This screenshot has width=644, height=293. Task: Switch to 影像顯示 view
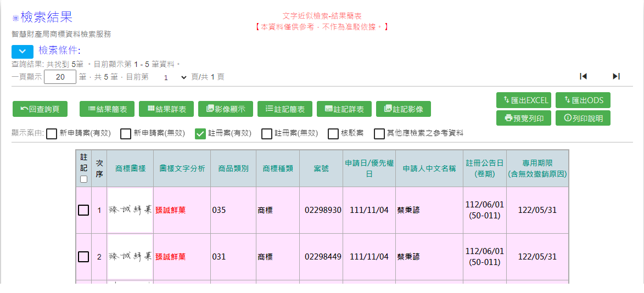[x=226, y=109]
